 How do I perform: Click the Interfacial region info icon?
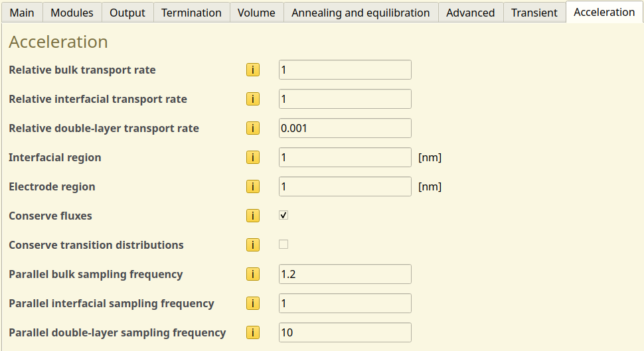tap(253, 157)
